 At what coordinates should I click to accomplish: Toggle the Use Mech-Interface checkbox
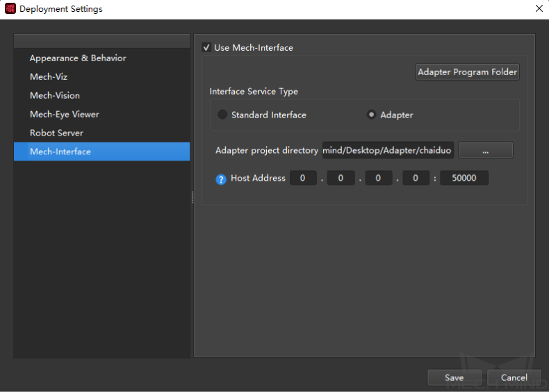(x=206, y=47)
